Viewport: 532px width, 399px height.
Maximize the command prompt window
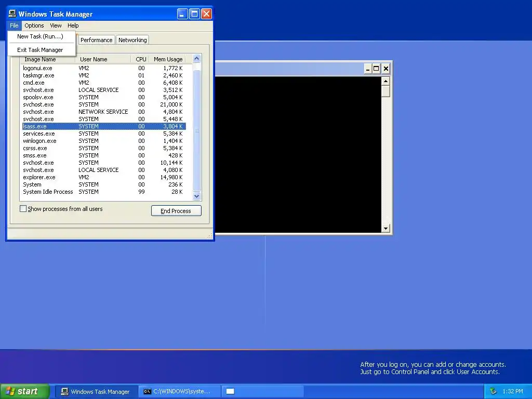(376, 69)
